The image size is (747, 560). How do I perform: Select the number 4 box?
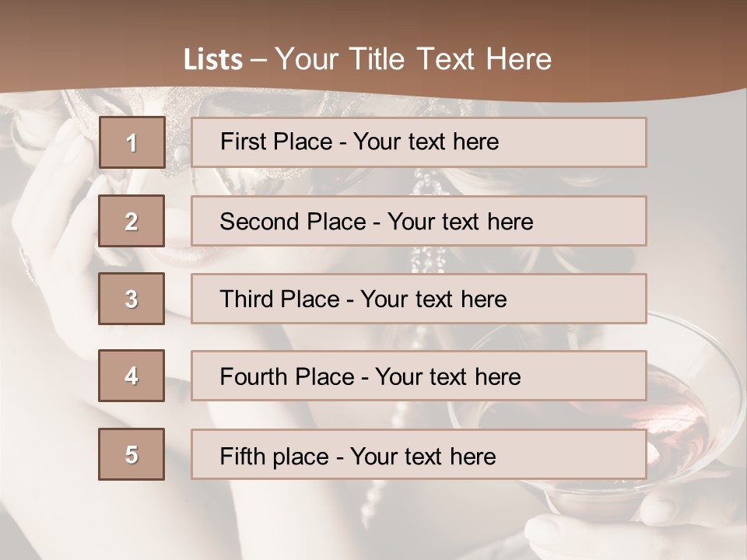pyautogui.click(x=132, y=376)
